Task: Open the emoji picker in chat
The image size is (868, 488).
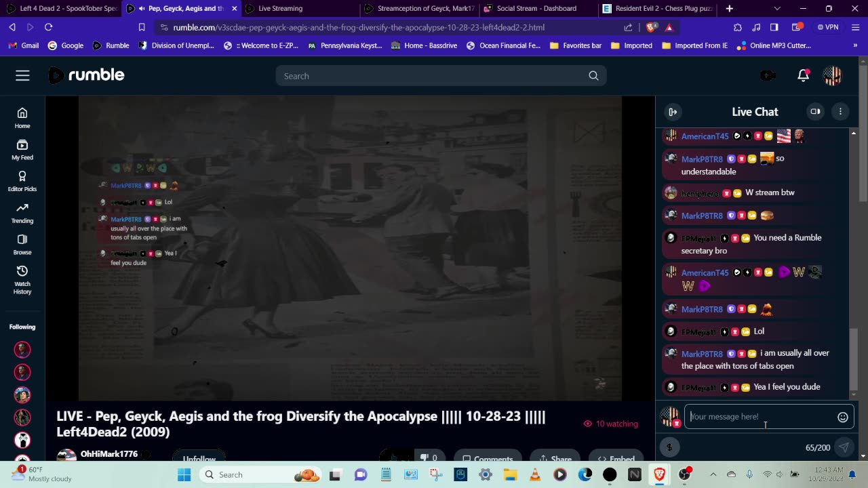Action: (842, 417)
